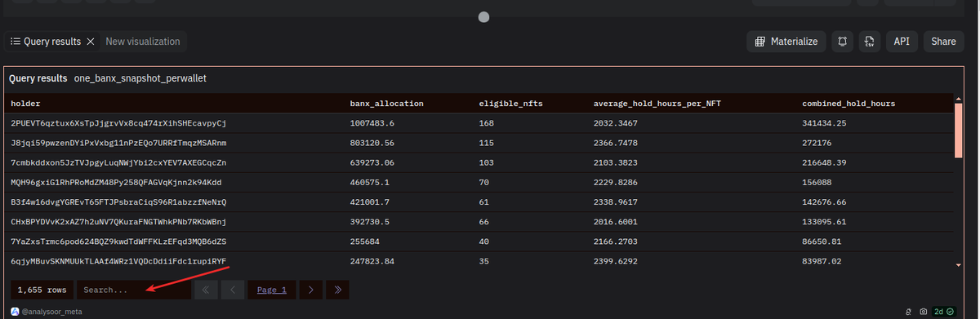Click the 803120.56 allocation cell

[x=372, y=143]
